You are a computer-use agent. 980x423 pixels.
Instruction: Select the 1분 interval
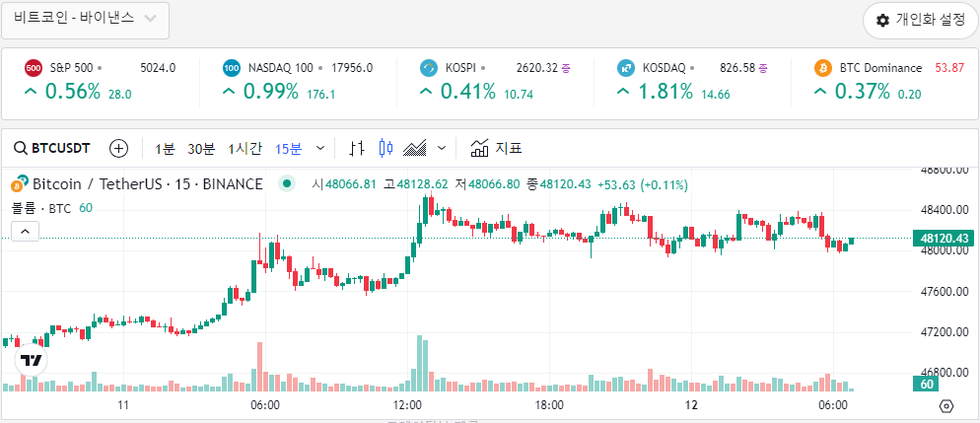coord(165,148)
